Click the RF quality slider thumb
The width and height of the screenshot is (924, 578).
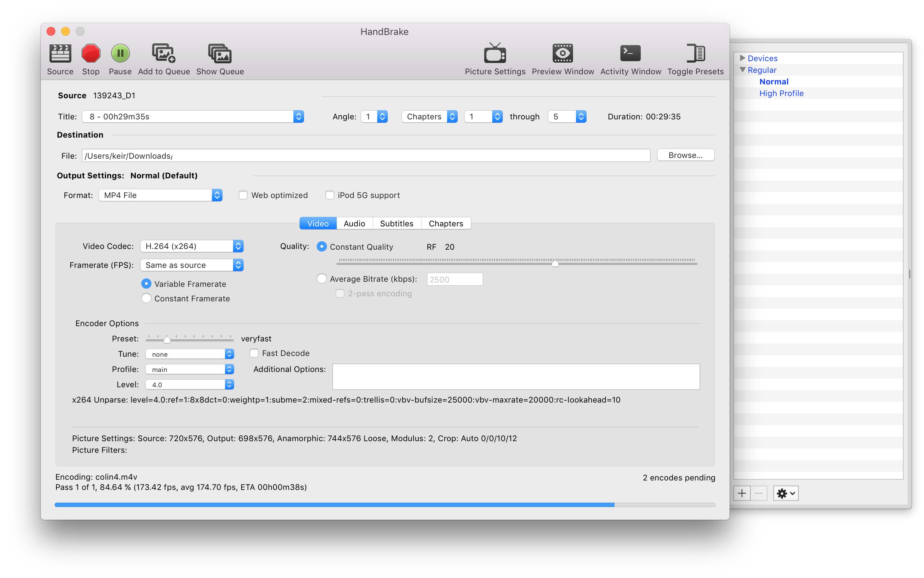(555, 263)
